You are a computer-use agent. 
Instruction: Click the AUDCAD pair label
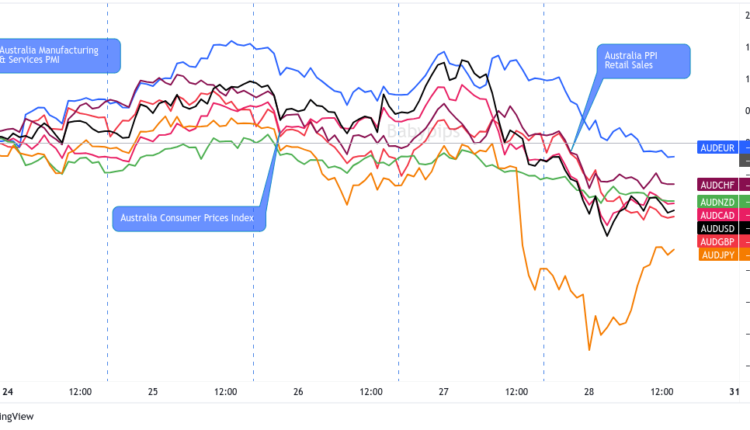[716, 215]
